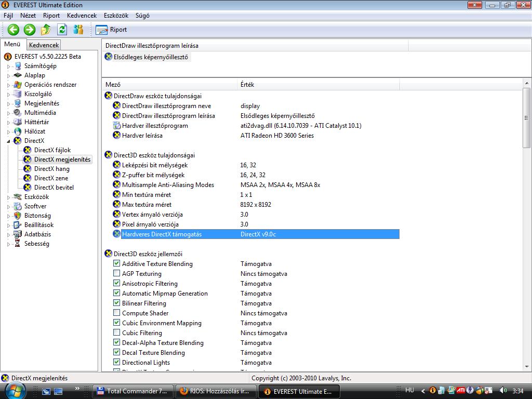532x399 pixels.
Task: Open the Fájl menu
Action: (x=8, y=16)
